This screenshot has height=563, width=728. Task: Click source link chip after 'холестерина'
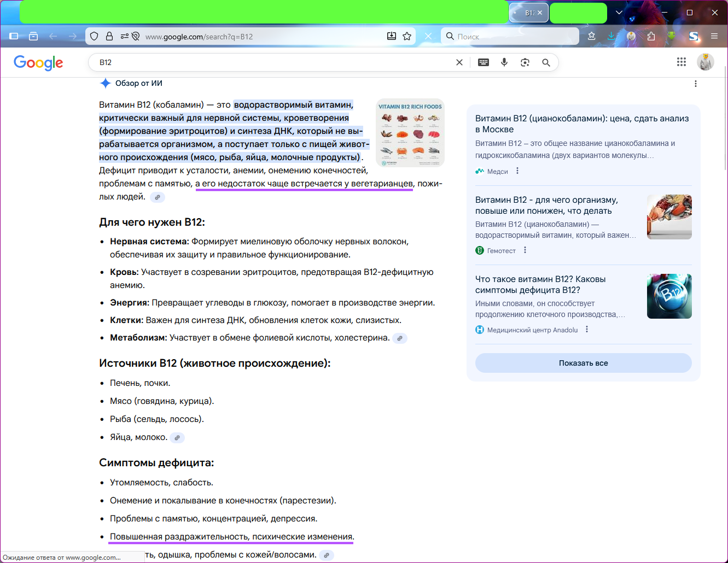(400, 338)
